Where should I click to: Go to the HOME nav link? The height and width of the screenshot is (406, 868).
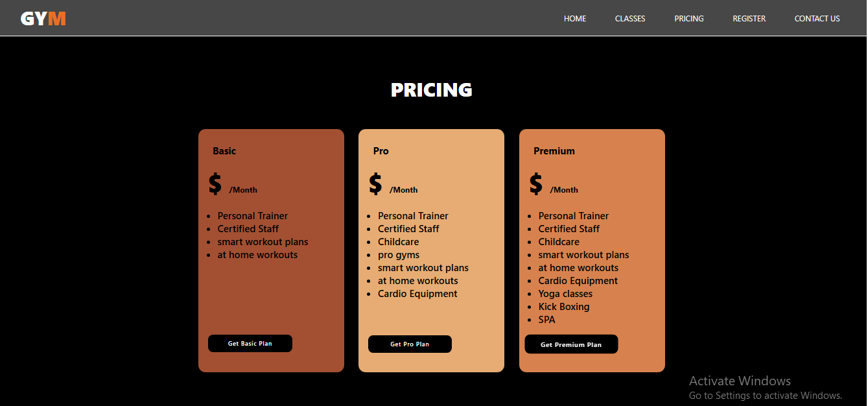(575, 19)
